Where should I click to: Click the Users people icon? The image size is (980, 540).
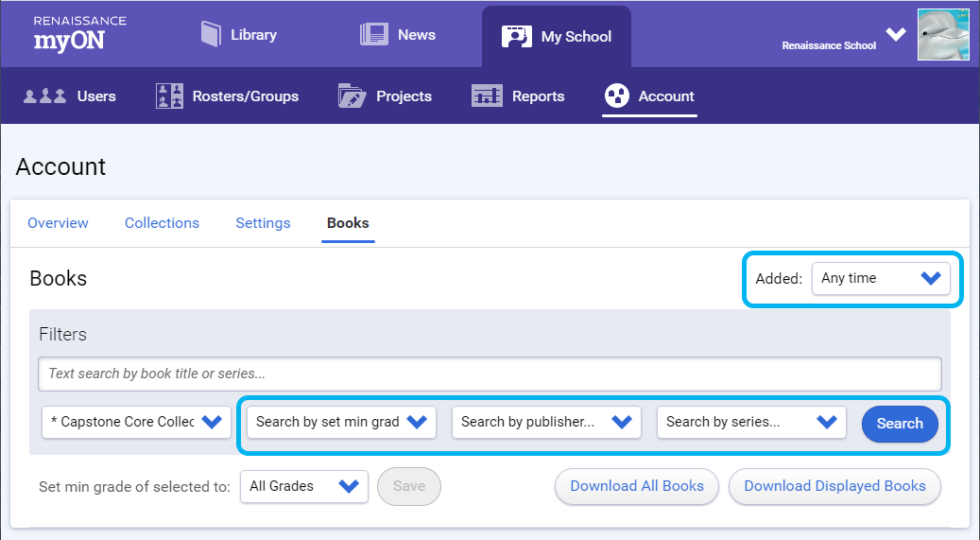[45, 96]
